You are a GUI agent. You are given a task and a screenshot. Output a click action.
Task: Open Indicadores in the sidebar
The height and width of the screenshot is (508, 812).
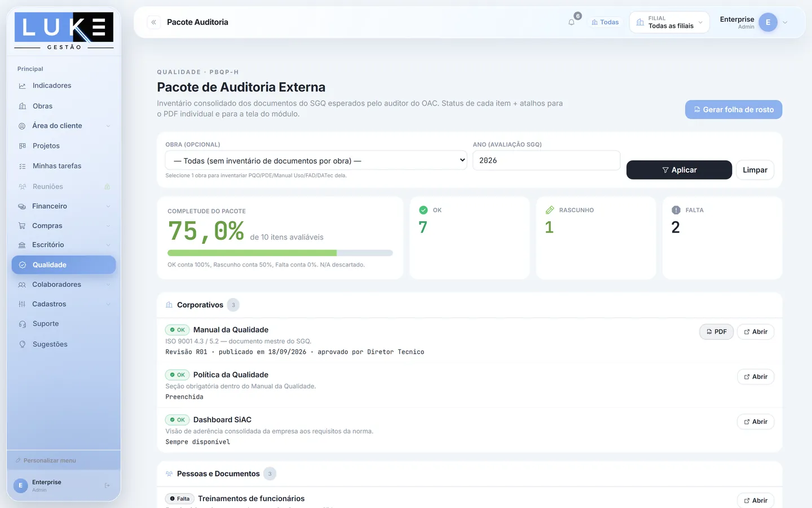[x=64, y=86]
